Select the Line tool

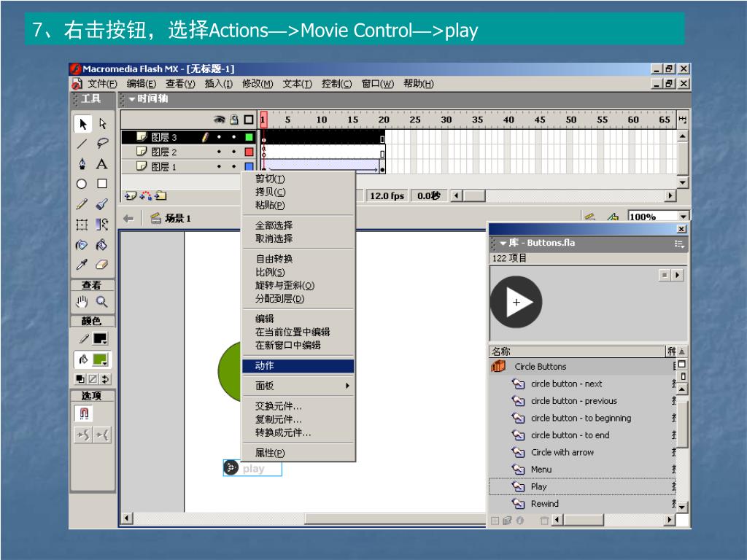82,144
